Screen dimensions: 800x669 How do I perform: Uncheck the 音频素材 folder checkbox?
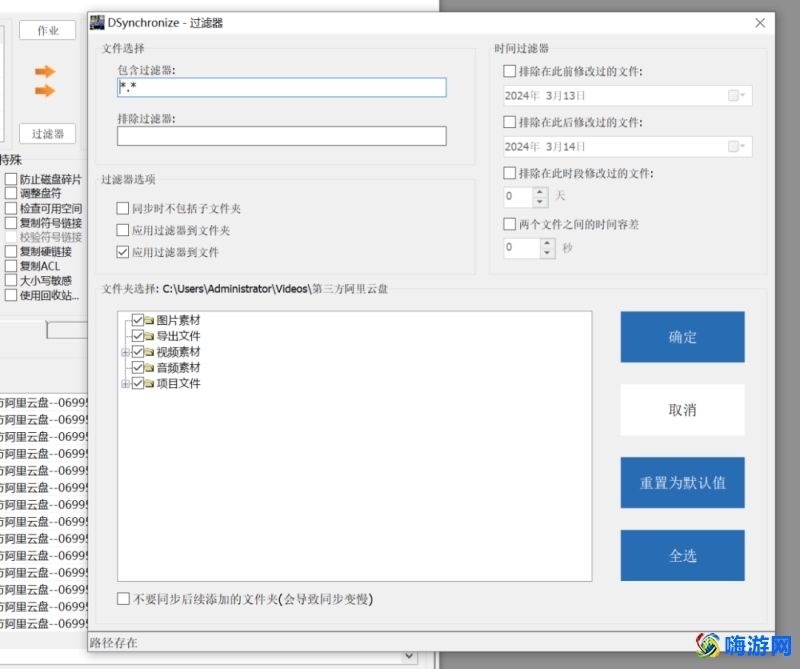coord(138,367)
